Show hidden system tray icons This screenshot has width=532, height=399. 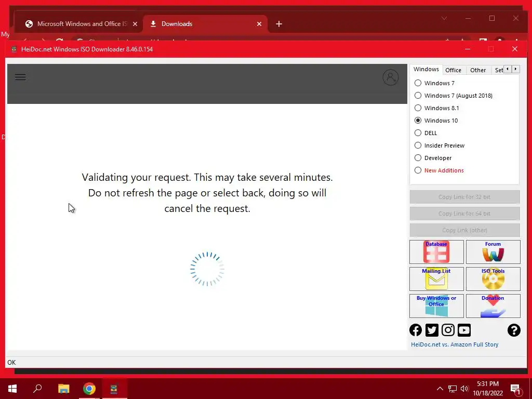pyautogui.click(x=440, y=389)
